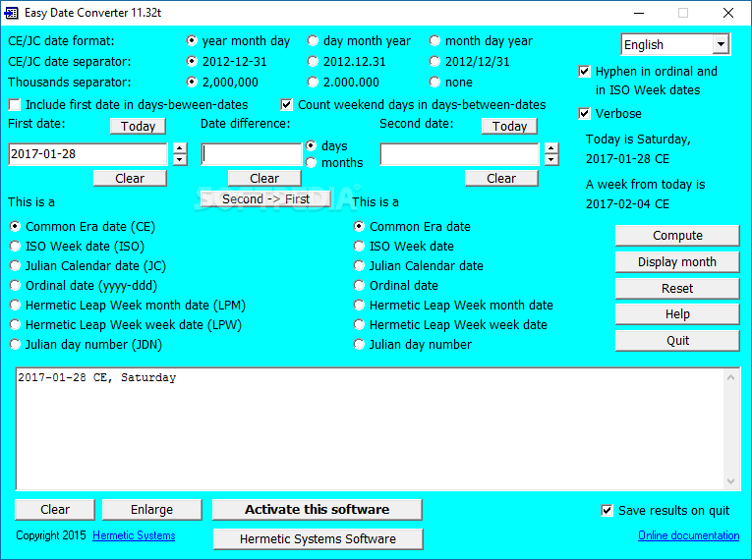Minimize the Easy Date Converter window

coord(639,13)
